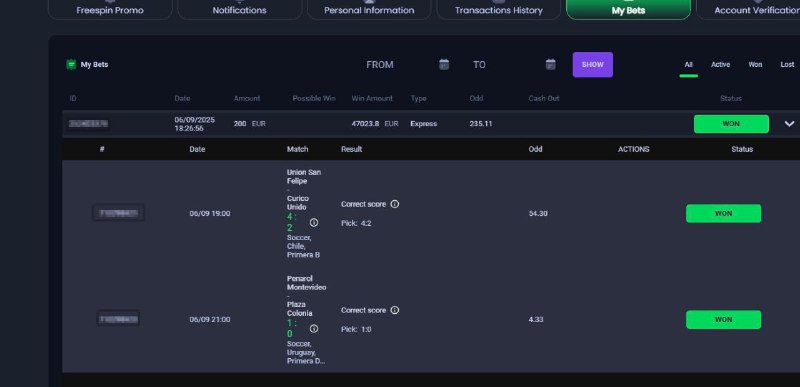
Task: Click the 06/09 19:00 match date
Action: pyautogui.click(x=210, y=214)
